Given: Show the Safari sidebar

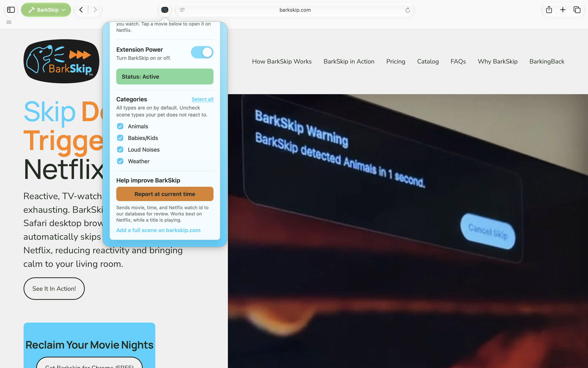Looking at the screenshot, I should [x=11, y=10].
